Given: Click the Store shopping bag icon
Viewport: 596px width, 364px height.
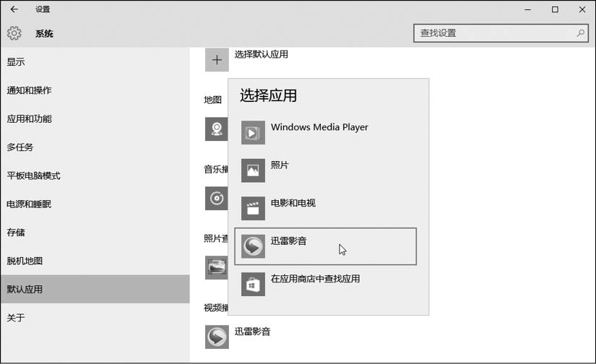Looking at the screenshot, I should point(253,285).
